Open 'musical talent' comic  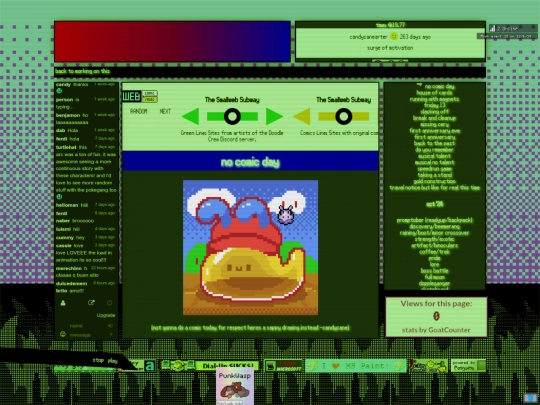[x=434, y=156]
